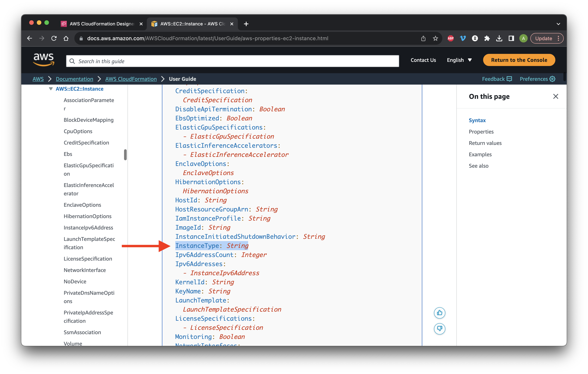The height and width of the screenshot is (374, 588).
Task: Select the AWS::EC2::Instance browser tab
Action: point(192,24)
